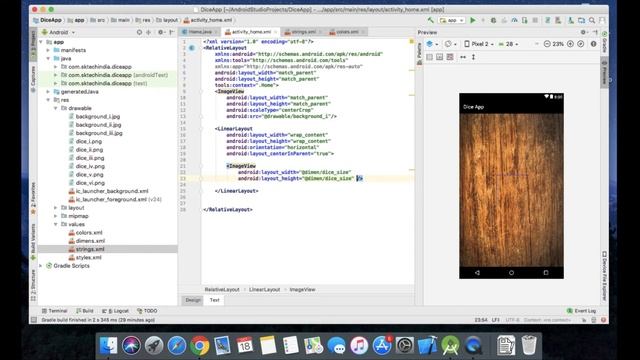
Task: Open the Pixel 2 device dropdown
Action: (479, 44)
